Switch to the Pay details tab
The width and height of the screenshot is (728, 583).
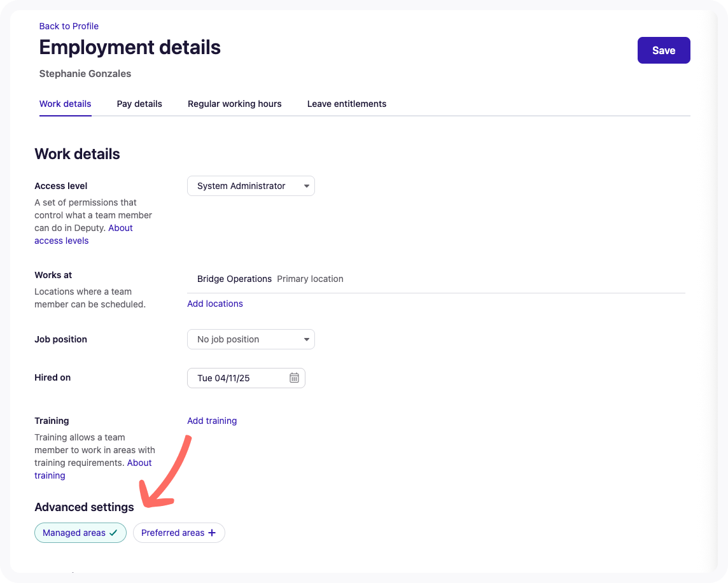pos(139,104)
